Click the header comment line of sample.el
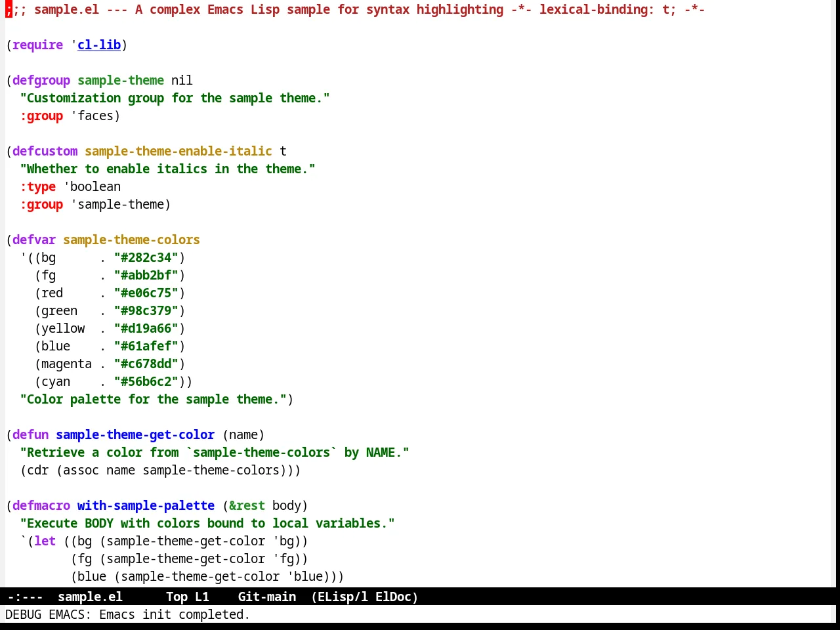 (355, 9)
